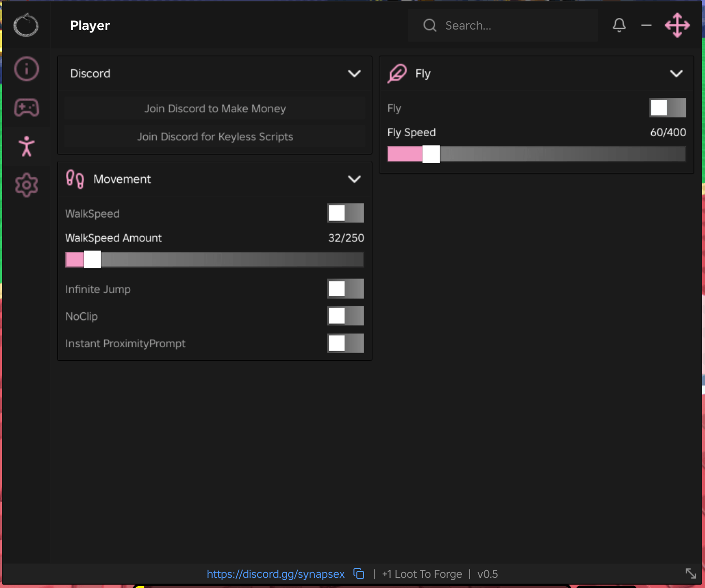Enable the WalkSpeed toggle
The height and width of the screenshot is (588, 705).
346,213
